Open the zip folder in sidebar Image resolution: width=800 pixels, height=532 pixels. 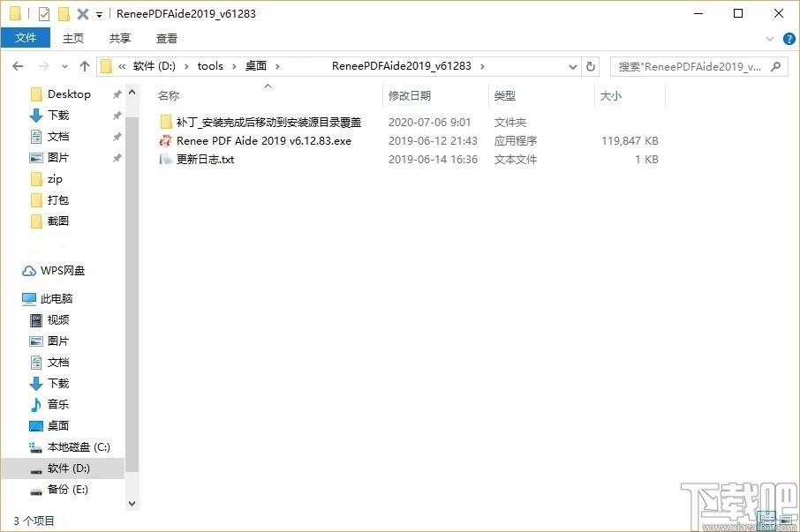55,179
